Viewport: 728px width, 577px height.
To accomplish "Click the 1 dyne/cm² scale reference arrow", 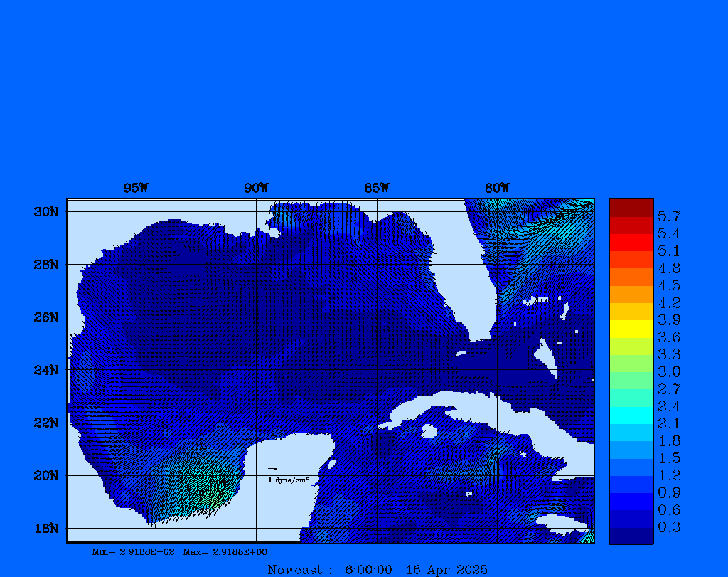I will click(x=272, y=469).
